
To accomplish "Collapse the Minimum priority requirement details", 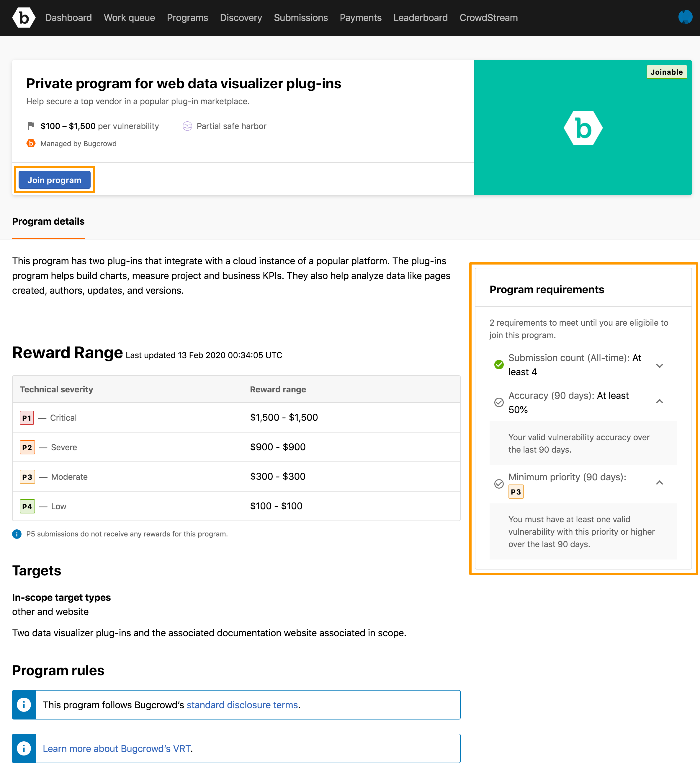I will 659,483.
